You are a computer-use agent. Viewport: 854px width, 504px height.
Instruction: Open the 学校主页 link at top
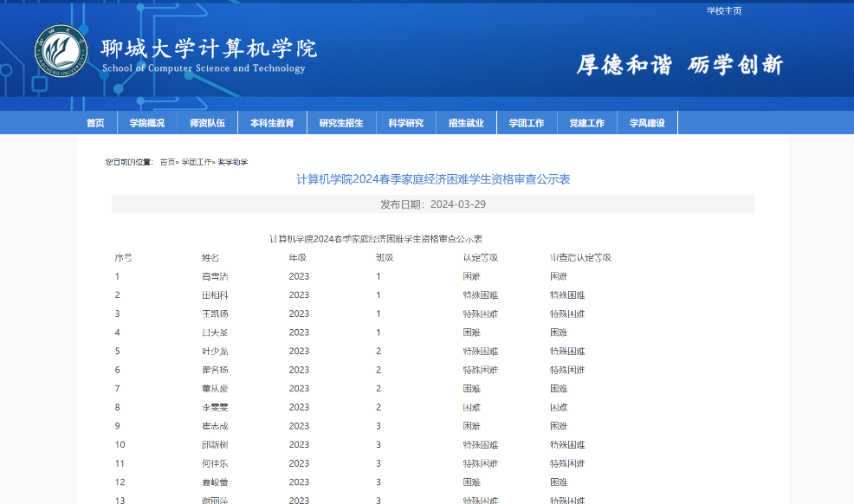pos(723,11)
